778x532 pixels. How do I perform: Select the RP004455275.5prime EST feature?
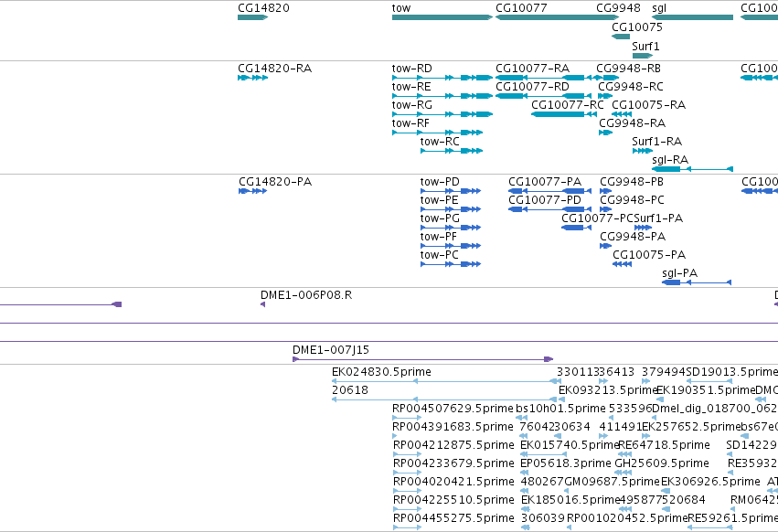[x=407, y=527]
